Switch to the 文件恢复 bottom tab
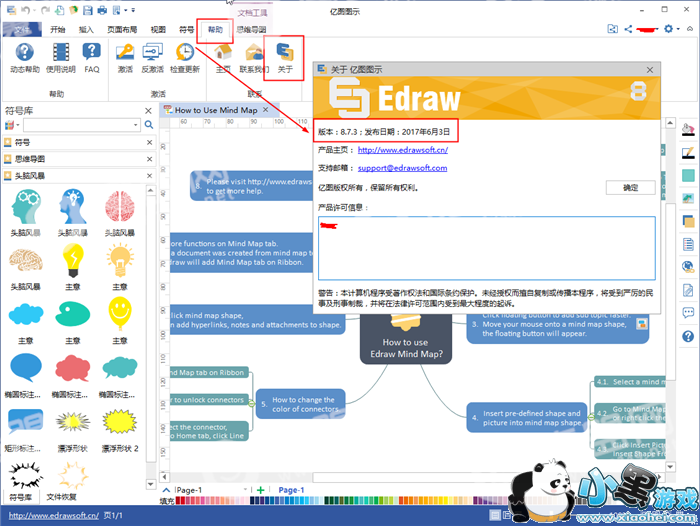 61,497
